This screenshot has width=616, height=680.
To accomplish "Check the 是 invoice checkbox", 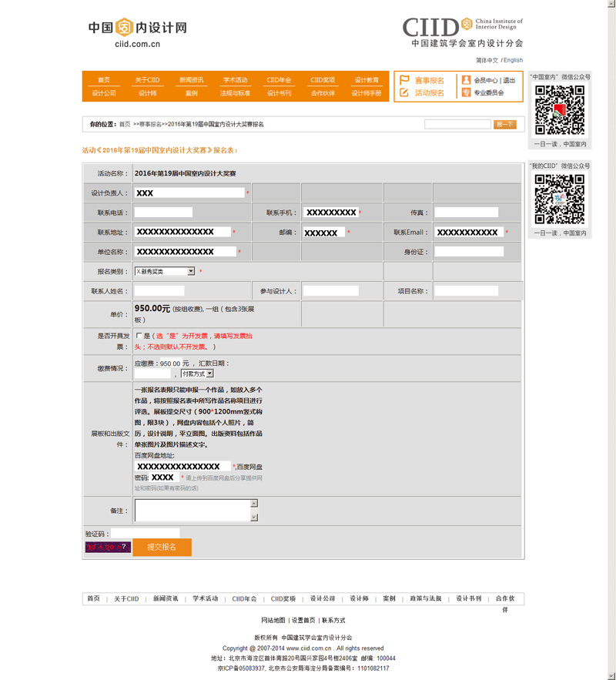I will [x=139, y=336].
